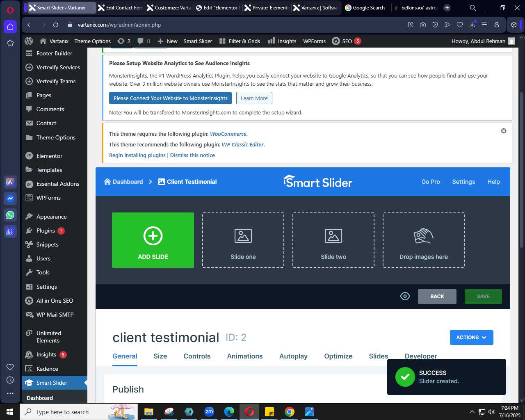Search tabs with magnifier icon
525x420 pixels.
pos(473,8)
